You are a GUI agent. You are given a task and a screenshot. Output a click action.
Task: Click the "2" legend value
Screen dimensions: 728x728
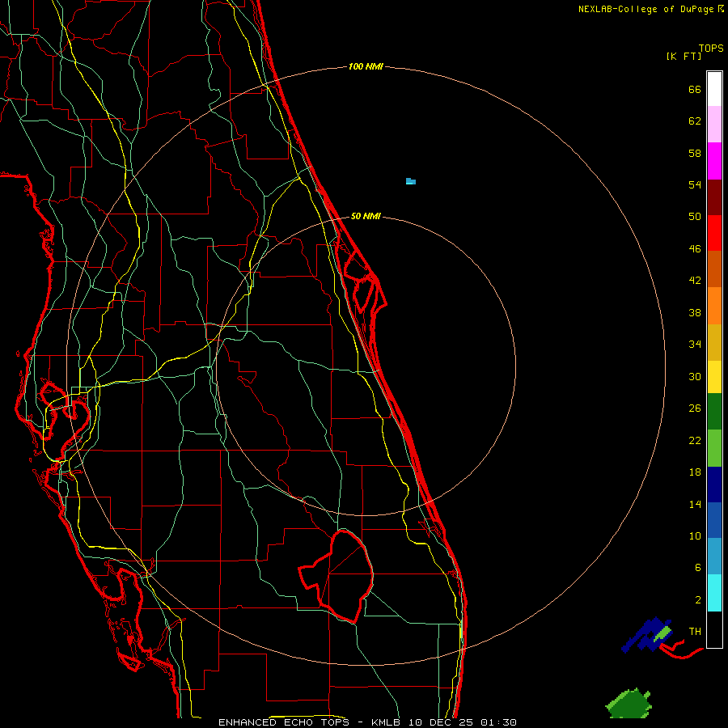click(x=698, y=599)
